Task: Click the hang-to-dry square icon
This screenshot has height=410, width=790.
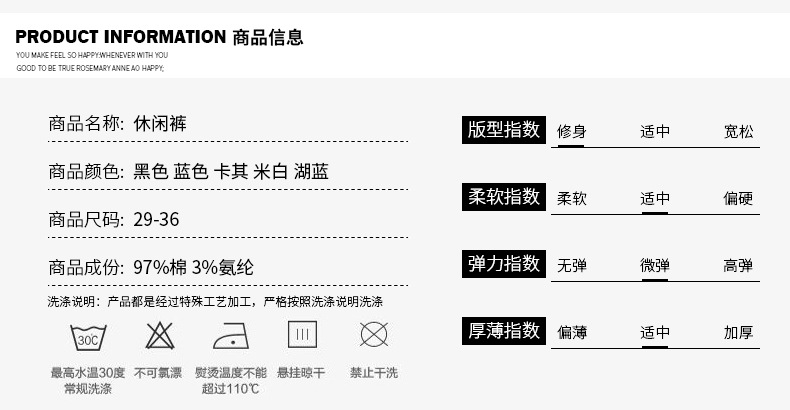Action: [x=302, y=335]
